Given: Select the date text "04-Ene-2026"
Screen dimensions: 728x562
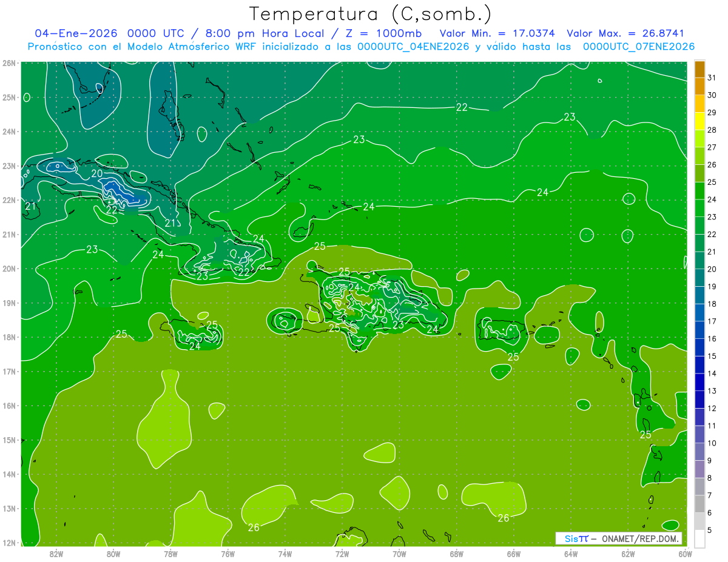Looking at the screenshot, I should coord(76,33).
